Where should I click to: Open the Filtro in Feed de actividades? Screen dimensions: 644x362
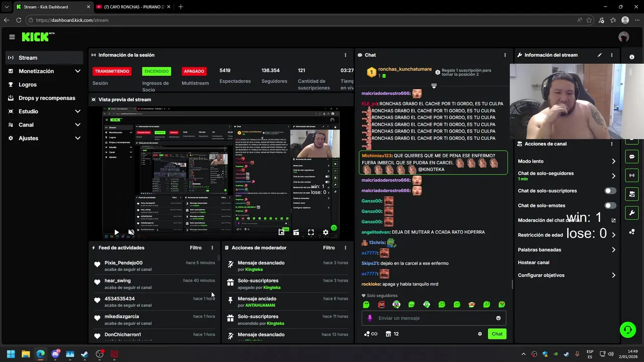point(196,248)
